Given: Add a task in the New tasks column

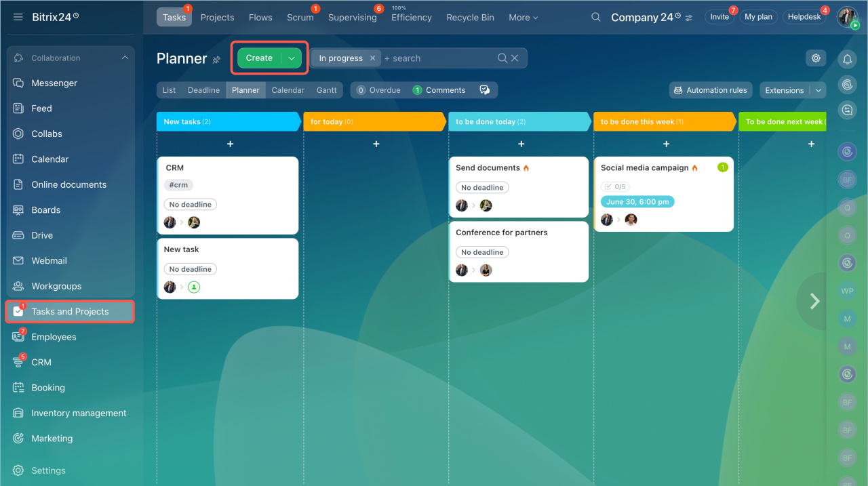Looking at the screenshot, I should [230, 144].
